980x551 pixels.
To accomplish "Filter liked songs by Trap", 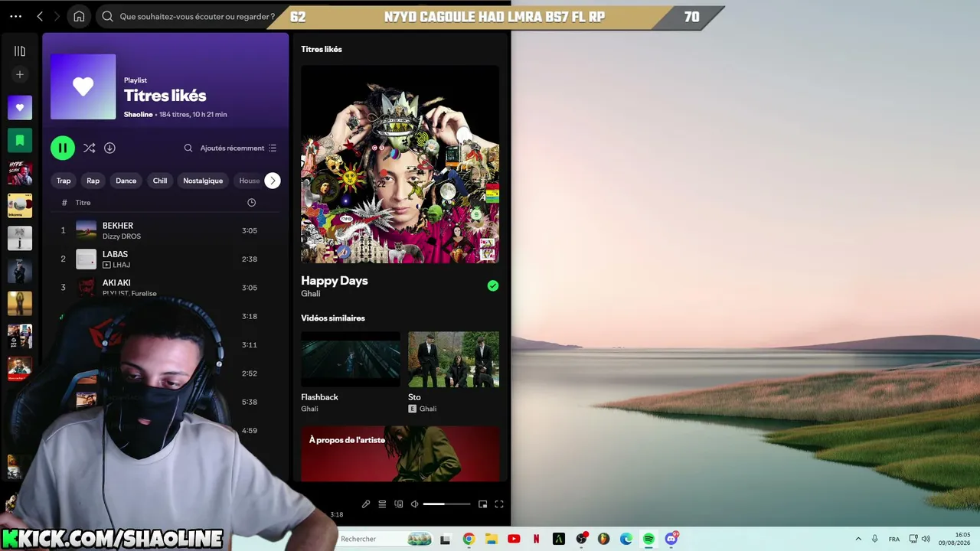I will click(x=64, y=181).
